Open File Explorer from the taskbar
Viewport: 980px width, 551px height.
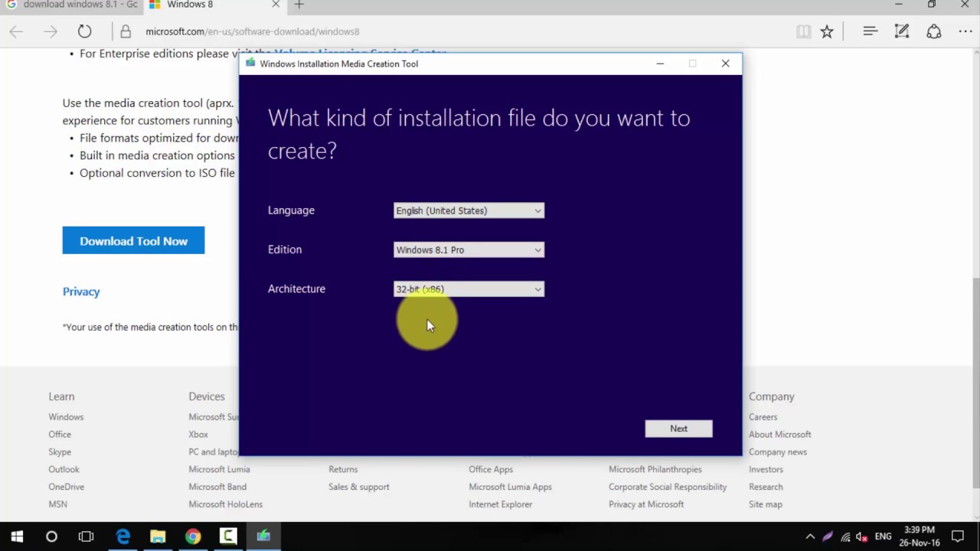point(158,536)
